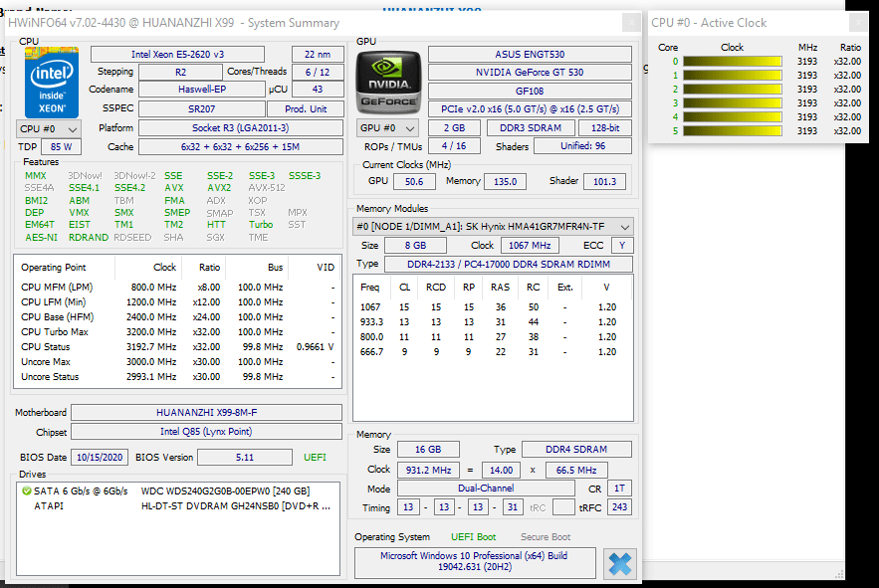Click the GPU clock 50.6 field
This screenshot has width=879, height=588.
point(414,182)
